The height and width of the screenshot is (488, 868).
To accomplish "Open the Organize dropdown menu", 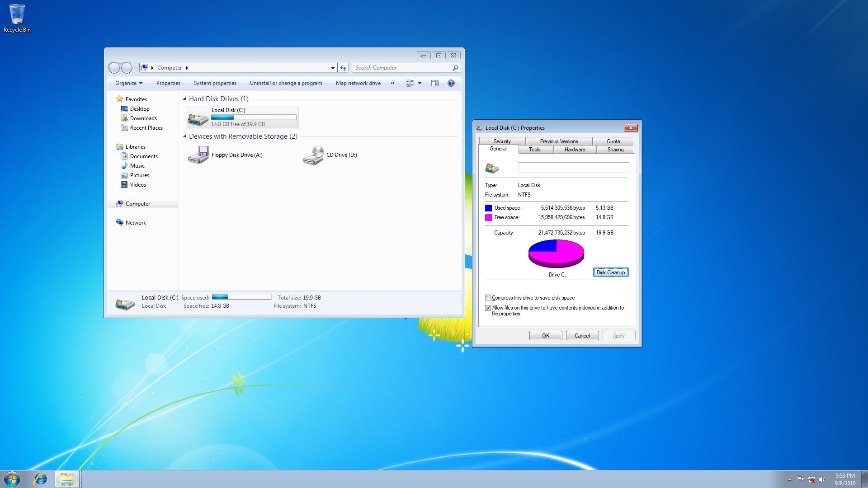I will 128,83.
